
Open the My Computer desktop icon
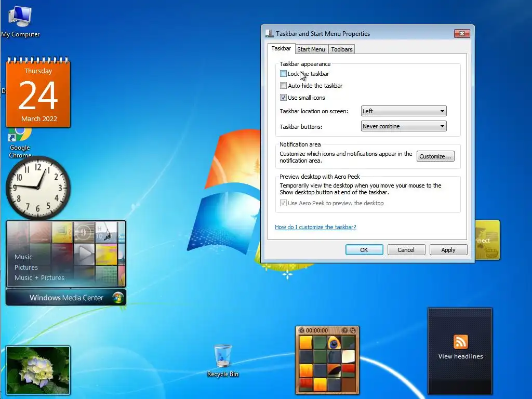click(x=20, y=21)
